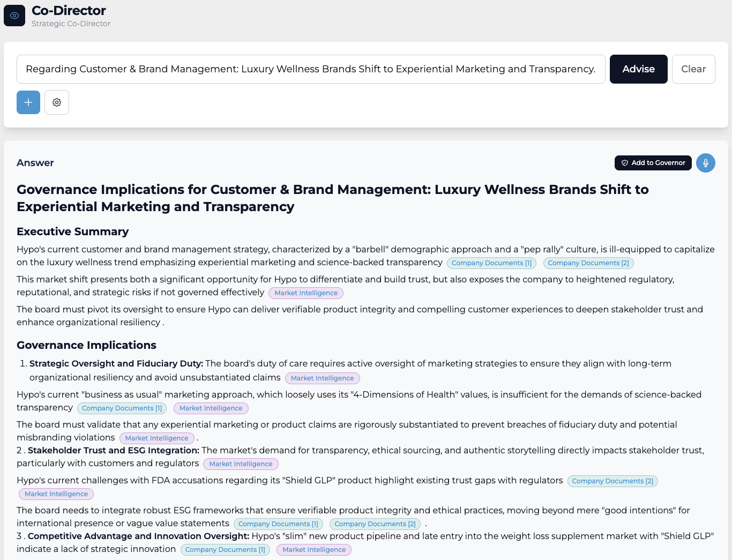Click the 'Strategic Co-Director' subtitle
Viewport: 732px width, 560px height.
(x=71, y=24)
